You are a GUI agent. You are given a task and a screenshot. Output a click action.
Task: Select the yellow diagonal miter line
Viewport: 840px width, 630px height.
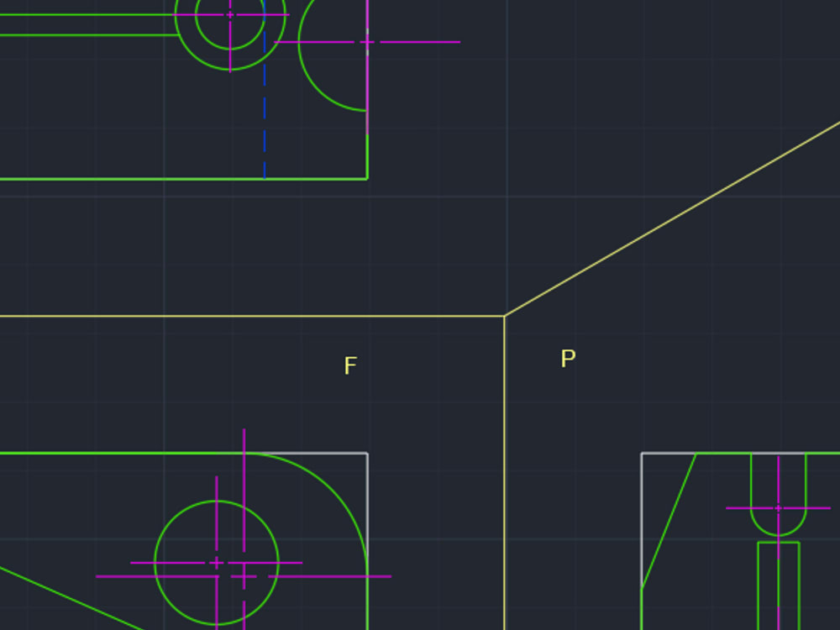tap(672, 219)
